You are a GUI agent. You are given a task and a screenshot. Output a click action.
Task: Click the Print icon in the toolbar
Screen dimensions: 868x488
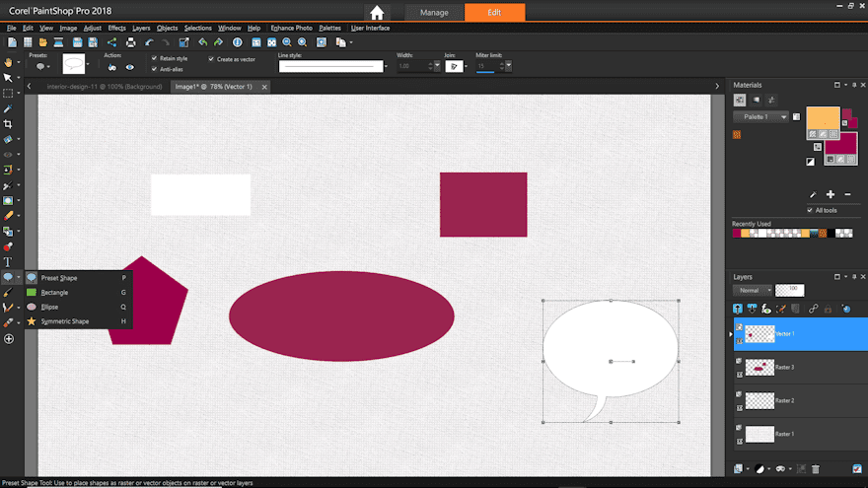click(131, 42)
